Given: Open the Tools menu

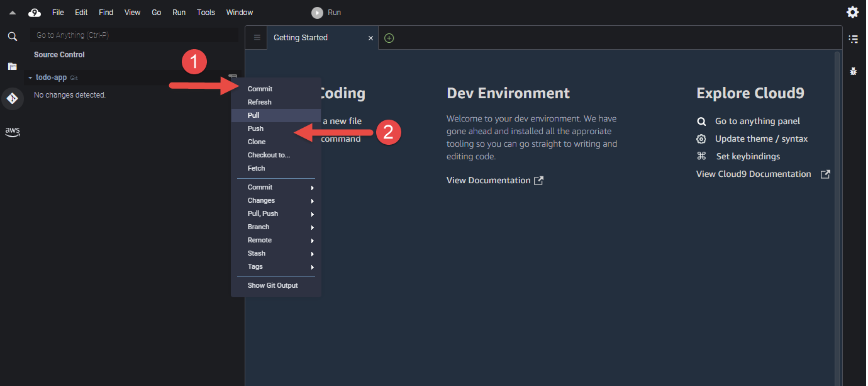Looking at the screenshot, I should point(206,13).
